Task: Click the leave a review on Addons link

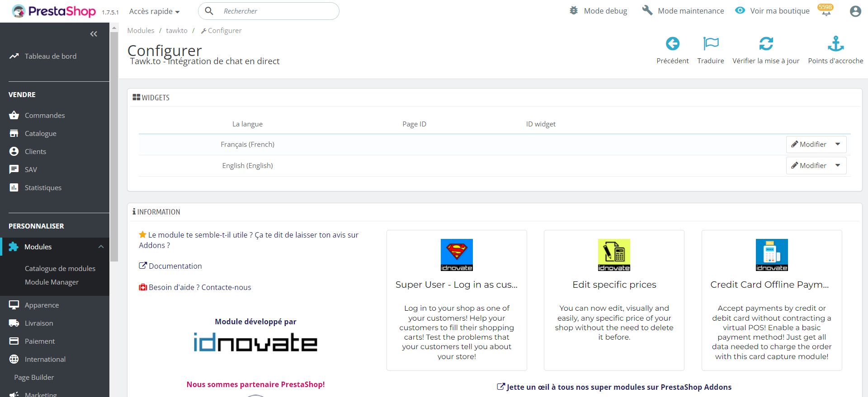Action: [249, 240]
